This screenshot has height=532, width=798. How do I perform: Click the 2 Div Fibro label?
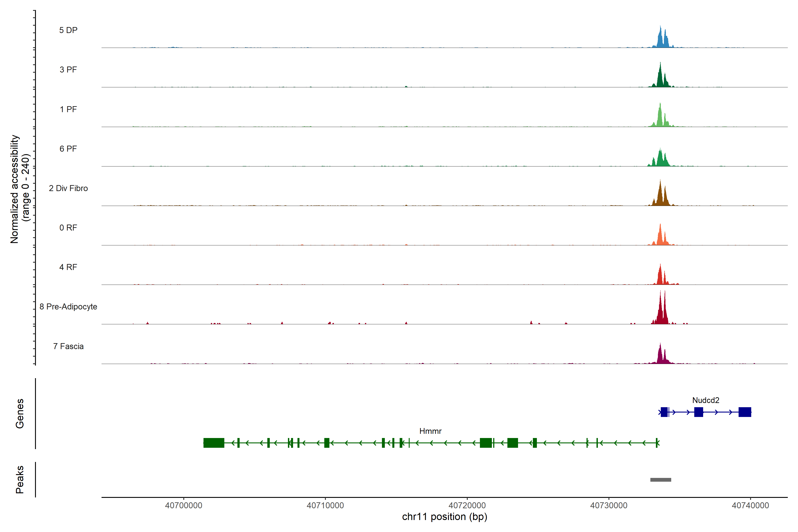pos(68,188)
